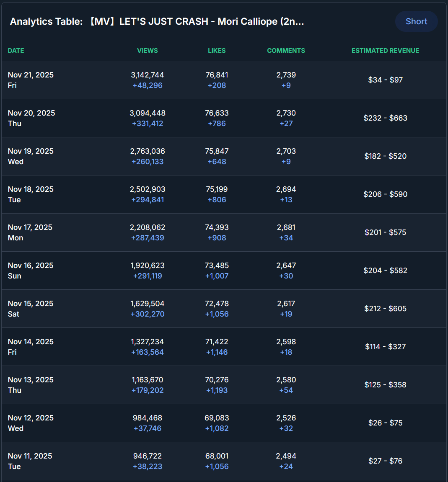Click comments change +27
Image resolution: width=448 pixels, height=482 pixels.
pyautogui.click(x=286, y=124)
